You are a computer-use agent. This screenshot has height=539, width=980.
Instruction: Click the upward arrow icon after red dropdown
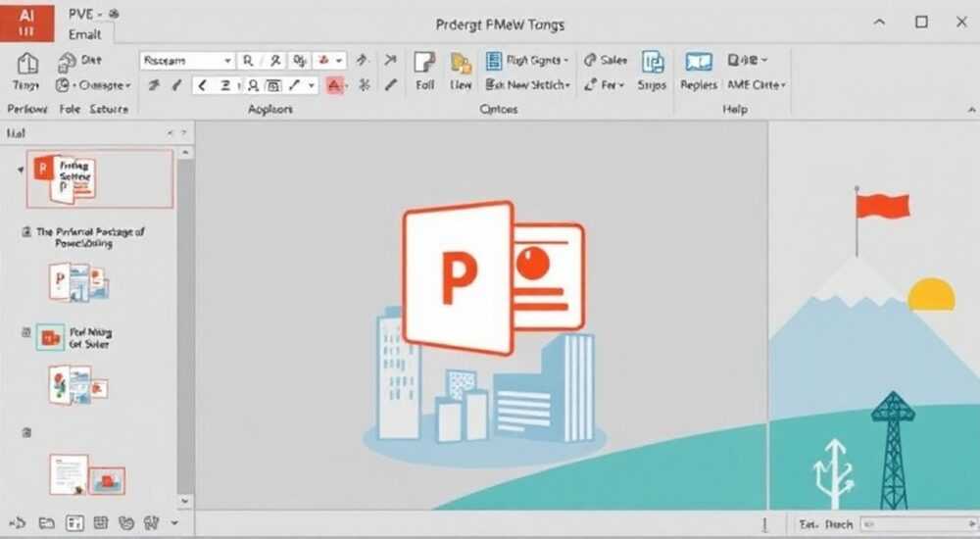(x=362, y=60)
